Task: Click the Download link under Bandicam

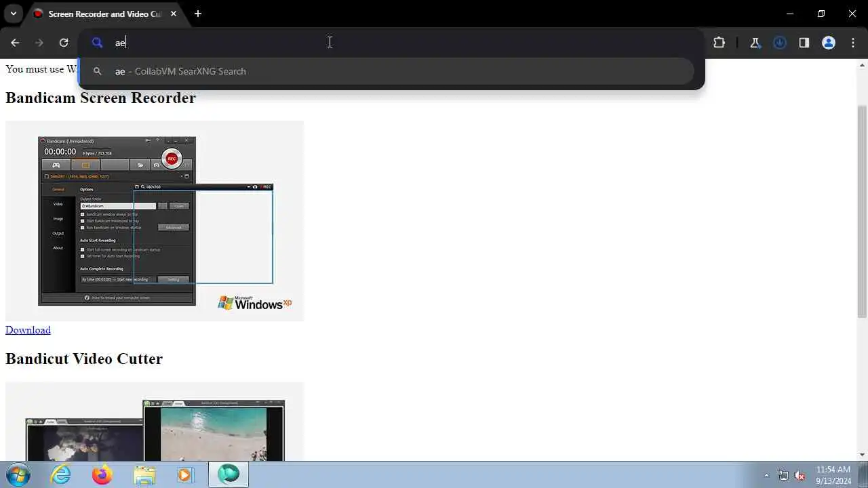Action: (x=28, y=330)
